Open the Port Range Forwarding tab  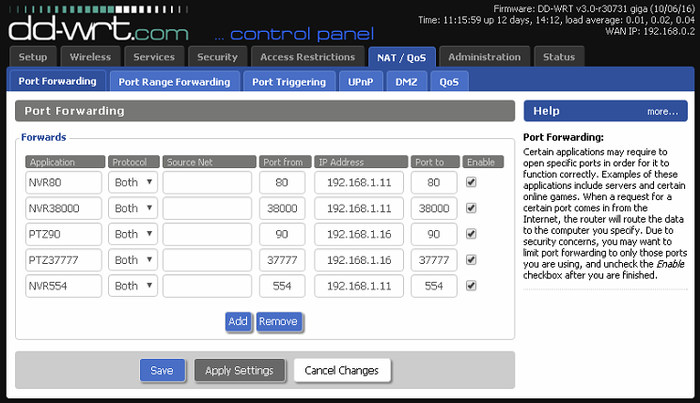click(175, 82)
